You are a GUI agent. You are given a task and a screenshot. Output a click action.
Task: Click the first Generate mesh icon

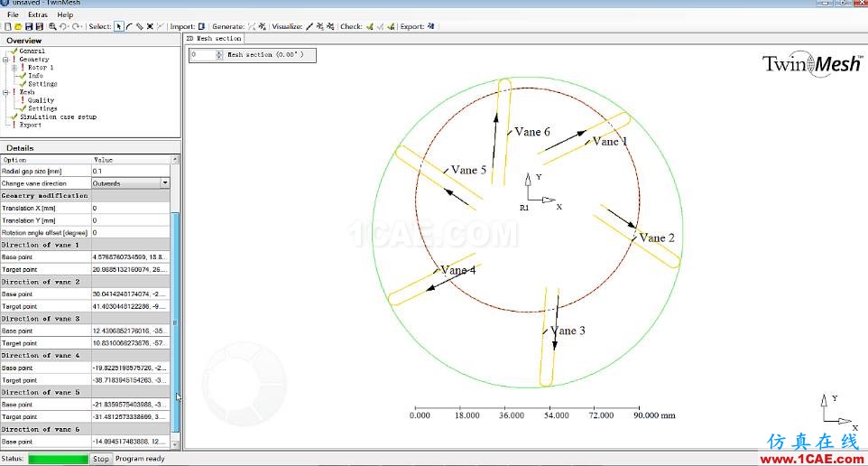[252, 26]
